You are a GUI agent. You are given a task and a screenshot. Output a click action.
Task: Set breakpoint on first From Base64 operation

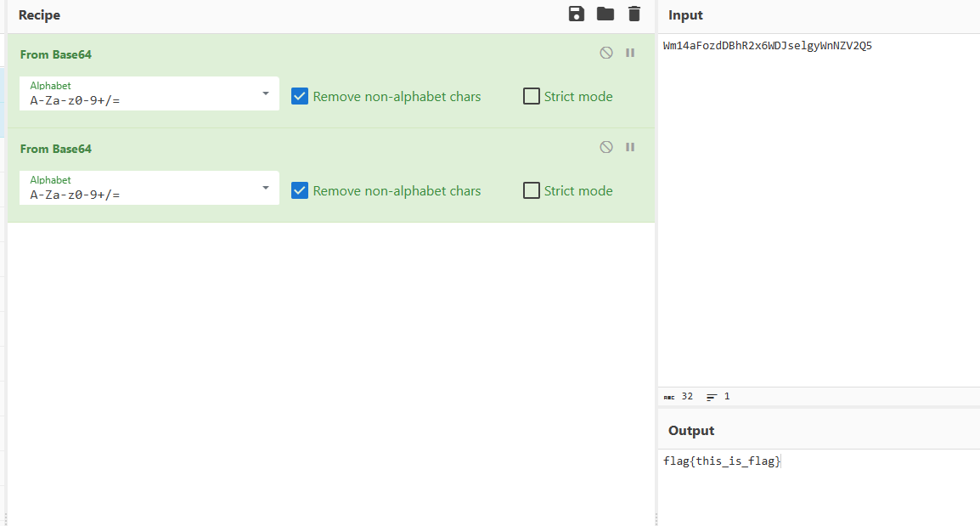pos(630,53)
